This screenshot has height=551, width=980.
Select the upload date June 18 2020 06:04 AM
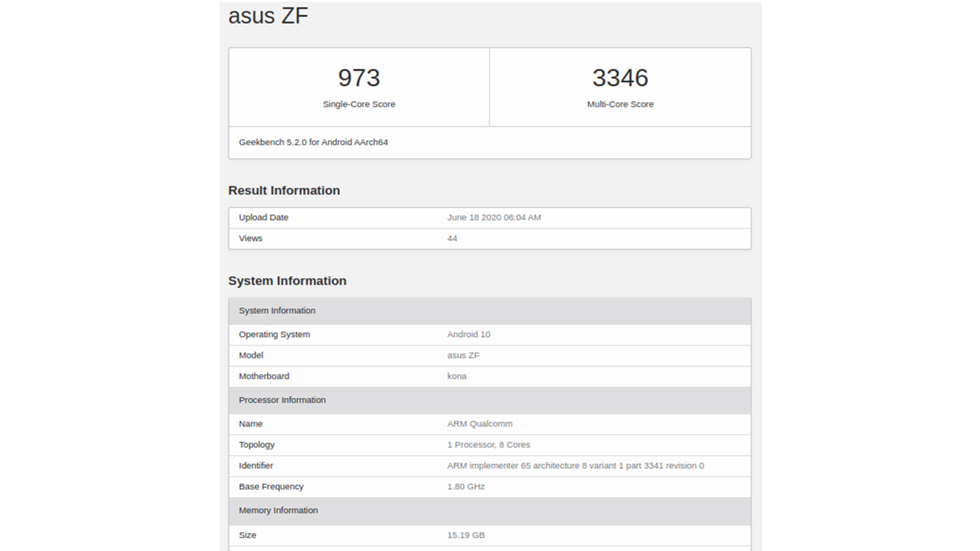click(x=494, y=217)
